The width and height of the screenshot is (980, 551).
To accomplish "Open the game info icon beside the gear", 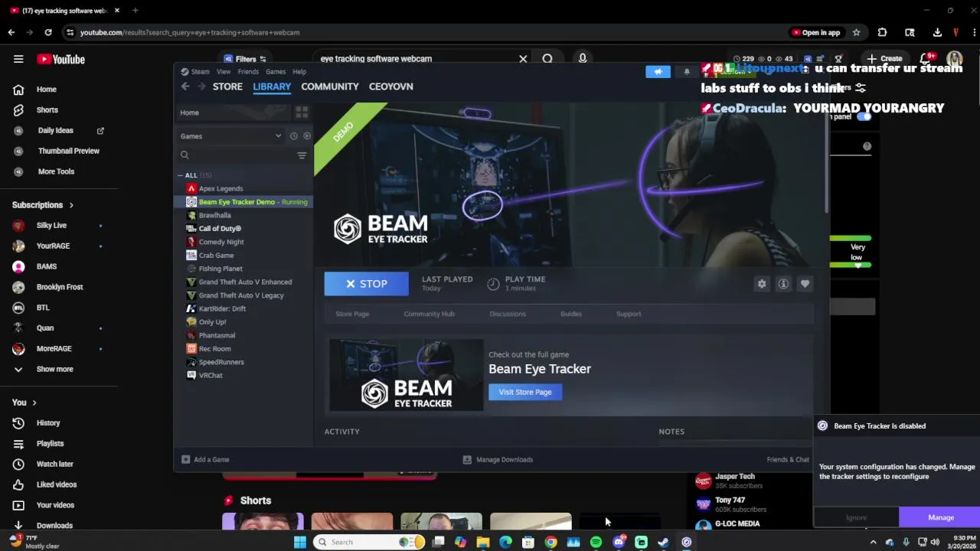I will pos(783,284).
